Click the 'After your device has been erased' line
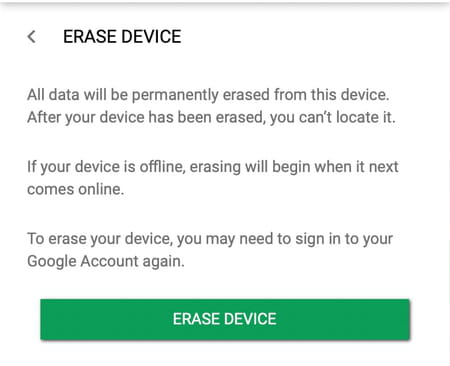 pyautogui.click(x=211, y=117)
